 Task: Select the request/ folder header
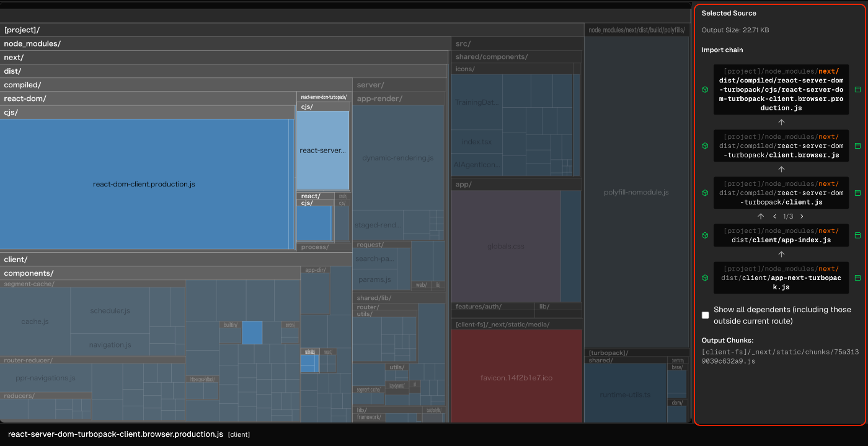pyautogui.click(x=382, y=245)
